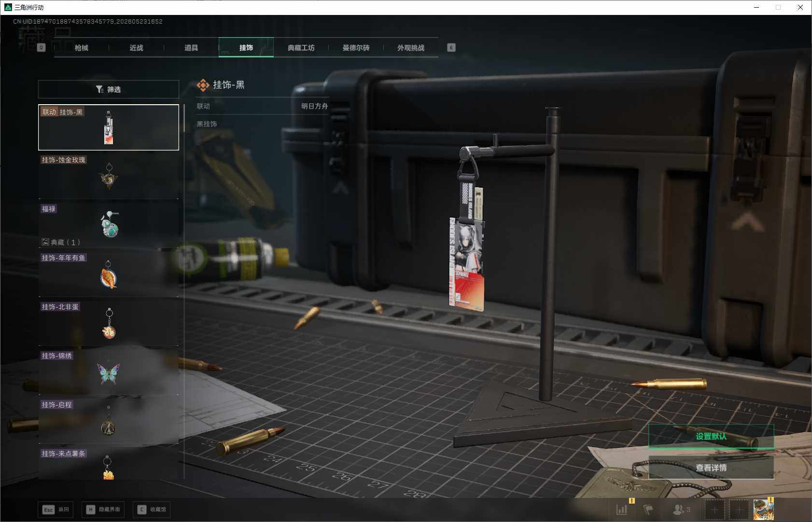
Task: Open 查看详情 details button
Action: pos(711,467)
